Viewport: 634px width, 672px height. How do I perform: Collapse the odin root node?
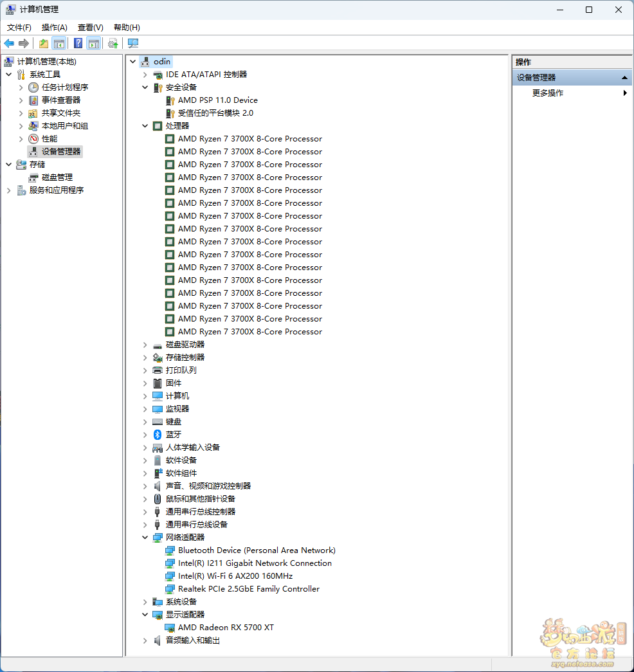pos(133,62)
